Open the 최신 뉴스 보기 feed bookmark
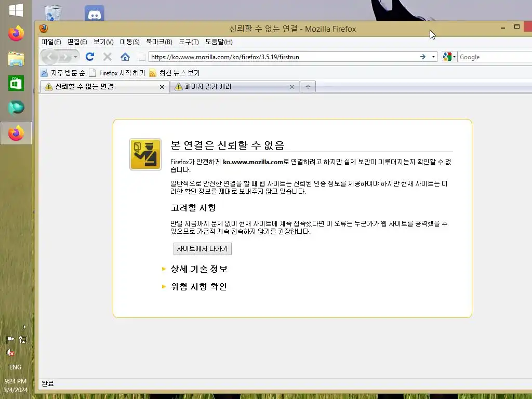532x399 pixels. click(175, 73)
